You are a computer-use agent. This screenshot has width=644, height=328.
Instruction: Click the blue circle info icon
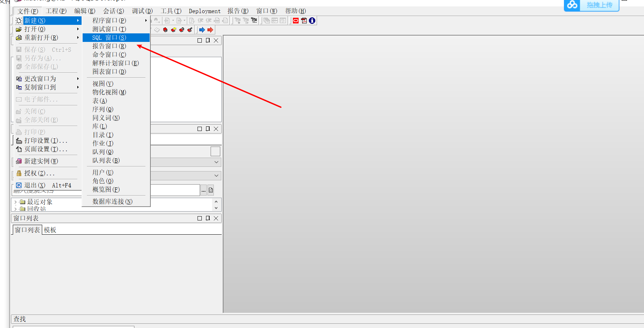312,21
